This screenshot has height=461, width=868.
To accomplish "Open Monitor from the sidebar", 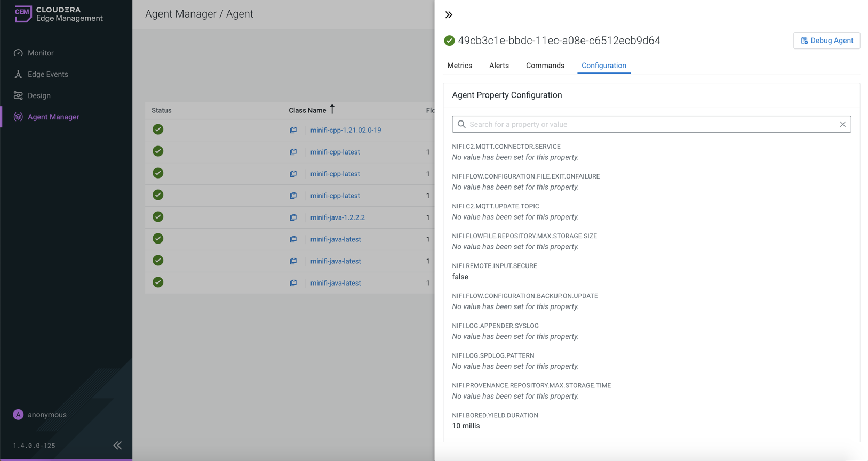I will [41, 53].
